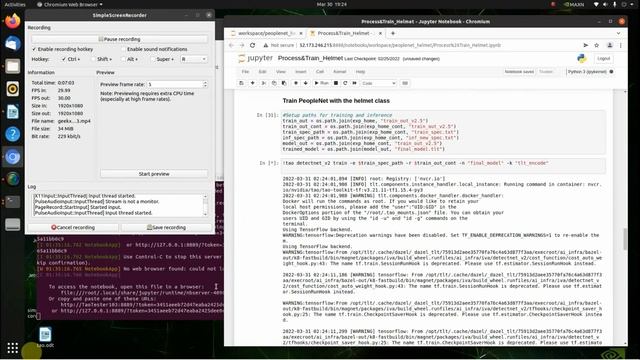Image resolution: width=640 pixels, height=360 pixels.
Task: Save the notebook with the Jupyter floppy icon
Action: [x=242, y=83]
